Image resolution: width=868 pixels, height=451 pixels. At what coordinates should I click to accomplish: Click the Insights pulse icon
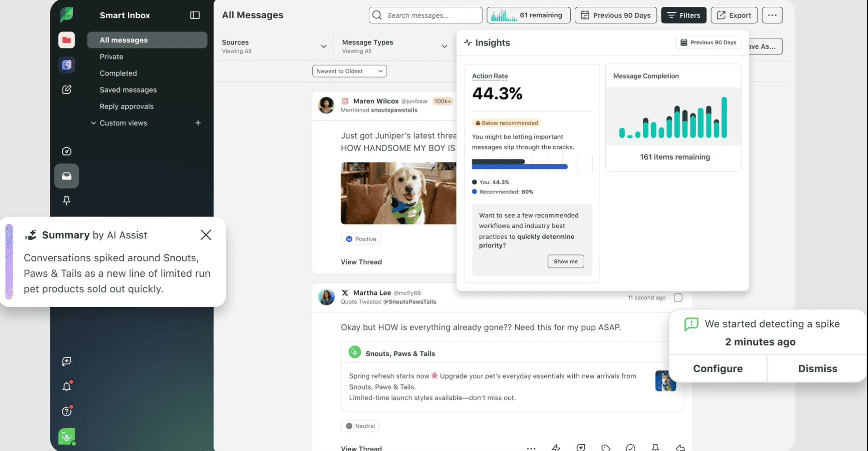[468, 43]
